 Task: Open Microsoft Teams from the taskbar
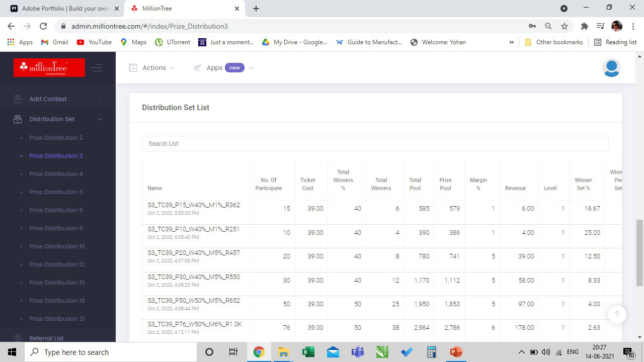pyautogui.click(x=358, y=352)
